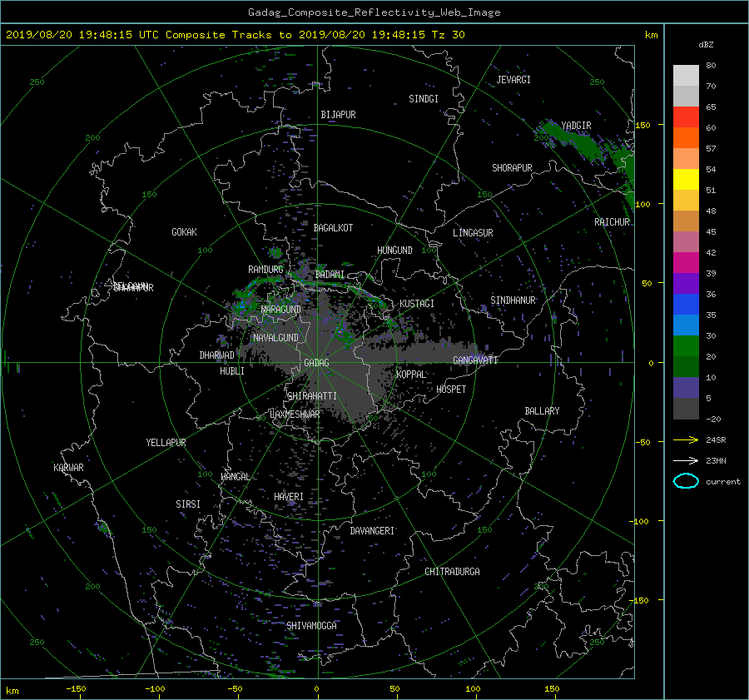Click the BAGALKOT city label
This screenshot has width=749, height=700.
tap(333, 228)
